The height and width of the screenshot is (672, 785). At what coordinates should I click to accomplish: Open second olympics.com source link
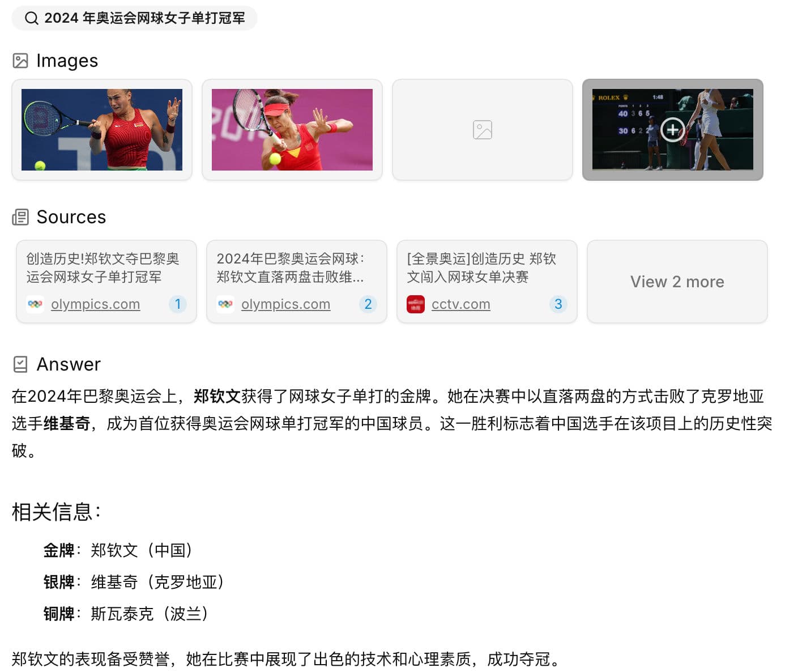click(x=285, y=304)
